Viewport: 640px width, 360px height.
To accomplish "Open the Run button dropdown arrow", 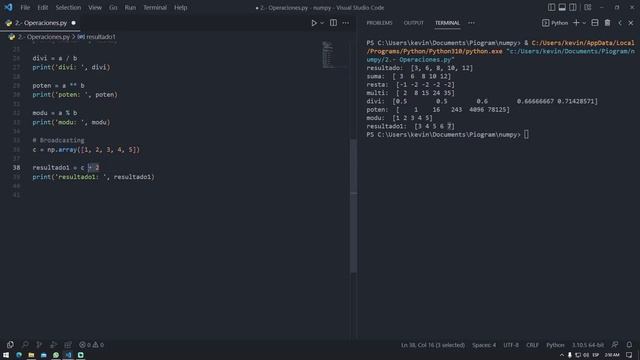I will coord(322,23).
